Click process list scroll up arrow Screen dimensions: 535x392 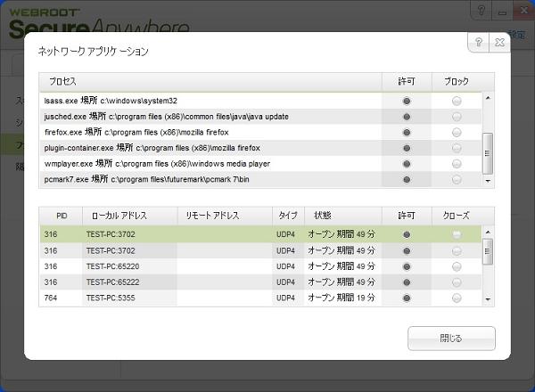click(488, 98)
